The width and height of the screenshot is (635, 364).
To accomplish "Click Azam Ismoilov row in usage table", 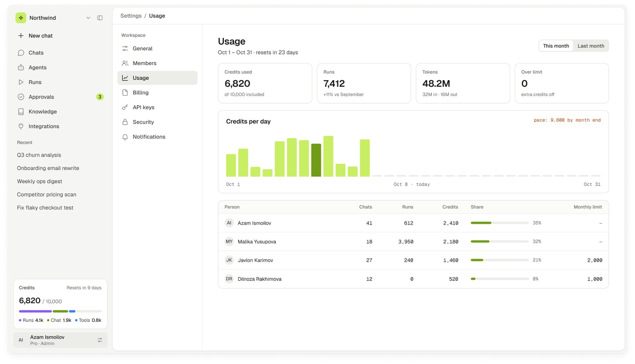I will tap(413, 223).
